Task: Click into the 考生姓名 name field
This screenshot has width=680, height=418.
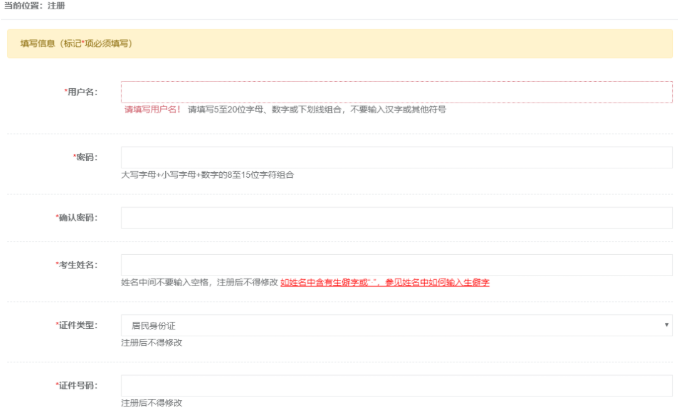Action: coord(396,264)
